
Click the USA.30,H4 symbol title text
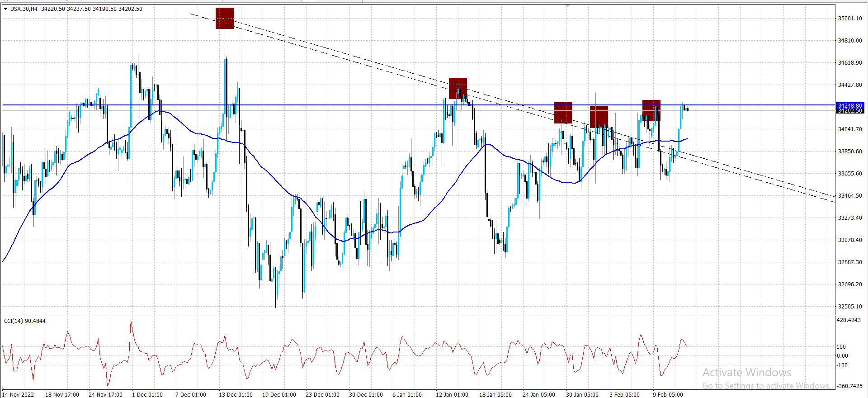coord(24,9)
